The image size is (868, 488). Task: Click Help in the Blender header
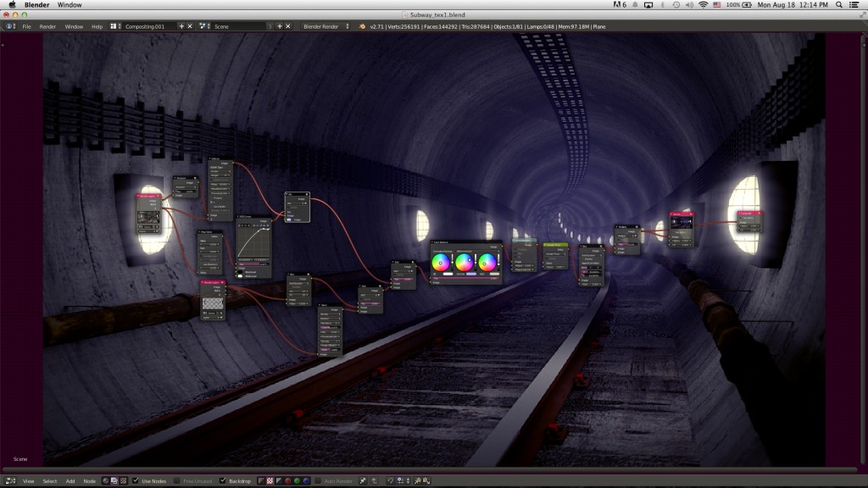tap(95, 26)
